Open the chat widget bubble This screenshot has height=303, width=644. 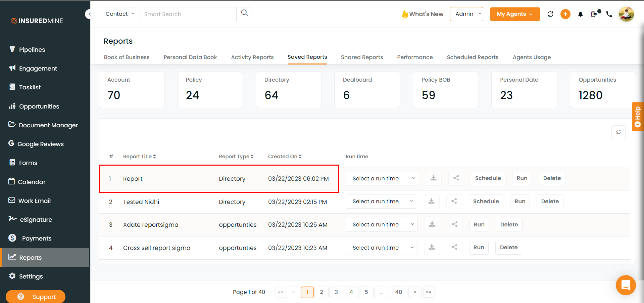pos(626,285)
